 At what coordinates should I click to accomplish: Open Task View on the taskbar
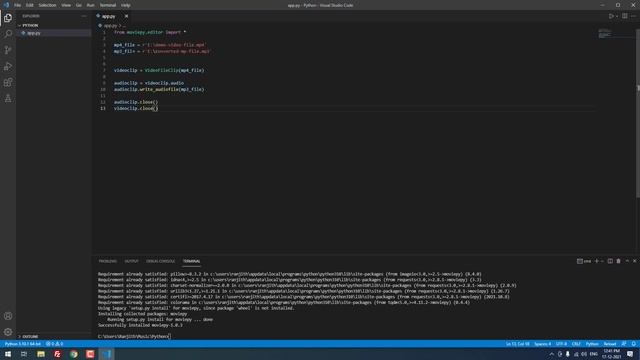(x=24, y=354)
